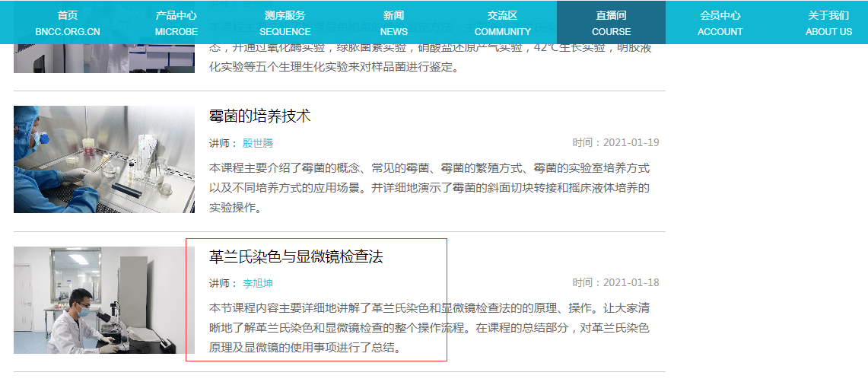The width and height of the screenshot is (868, 382).
Task: Open course title 霉菌的培养技术
Action: coord(260,116)
